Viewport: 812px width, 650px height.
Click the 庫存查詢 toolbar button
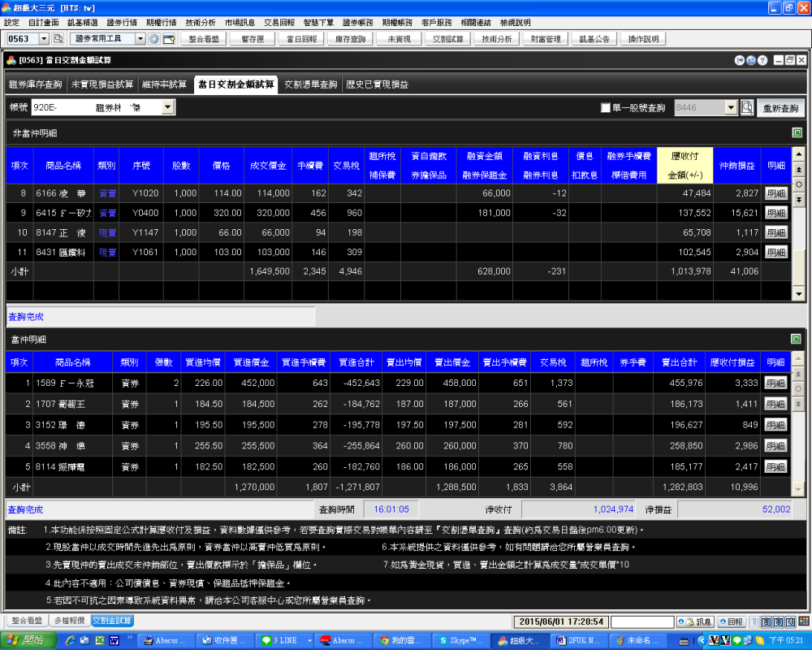point(350,39)
